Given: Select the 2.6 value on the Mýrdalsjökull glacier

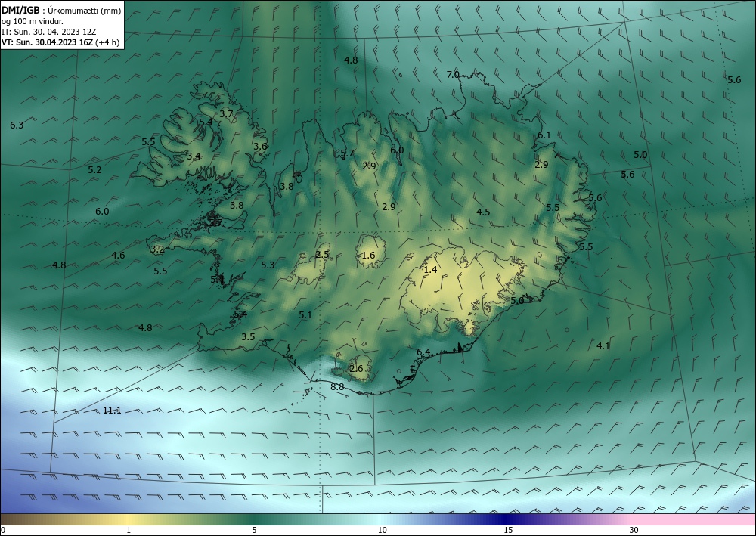Looking at the screenshot, I should [x=356, y=369].
